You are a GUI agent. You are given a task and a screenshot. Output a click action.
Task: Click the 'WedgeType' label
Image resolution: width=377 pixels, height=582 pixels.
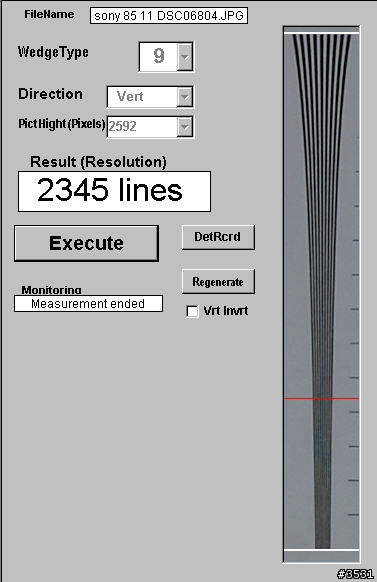[x=53, y=52]
